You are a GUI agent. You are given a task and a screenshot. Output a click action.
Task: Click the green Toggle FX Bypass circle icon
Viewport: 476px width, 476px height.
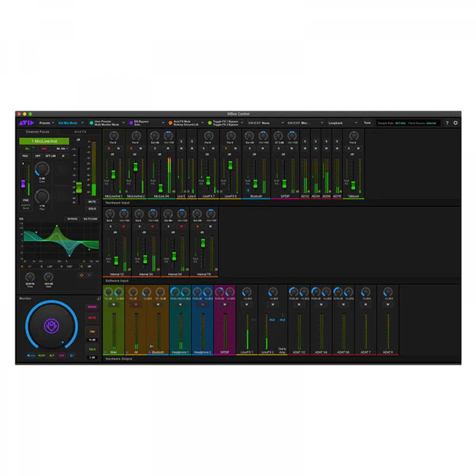[x=209, y=123]
